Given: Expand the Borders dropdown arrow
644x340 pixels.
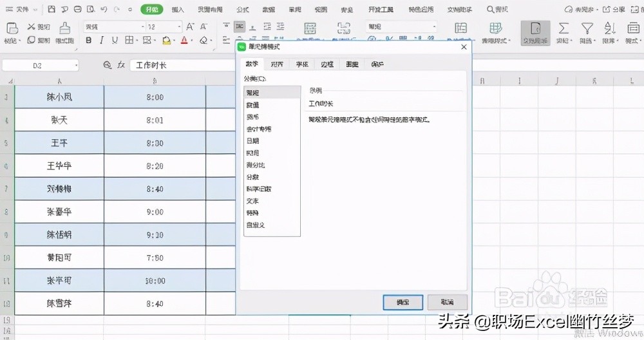Looking at the screenshot, I should point(137,41).
